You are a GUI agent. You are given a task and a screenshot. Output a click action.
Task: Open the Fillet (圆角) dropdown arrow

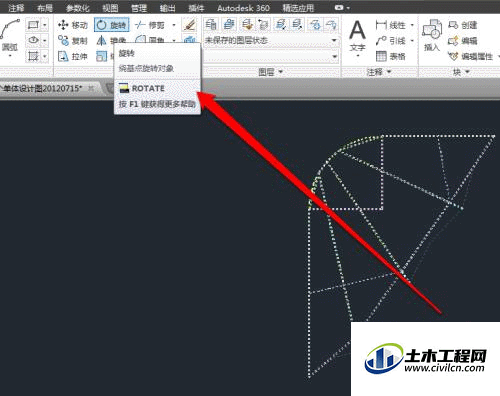click(x=174, y=41)
